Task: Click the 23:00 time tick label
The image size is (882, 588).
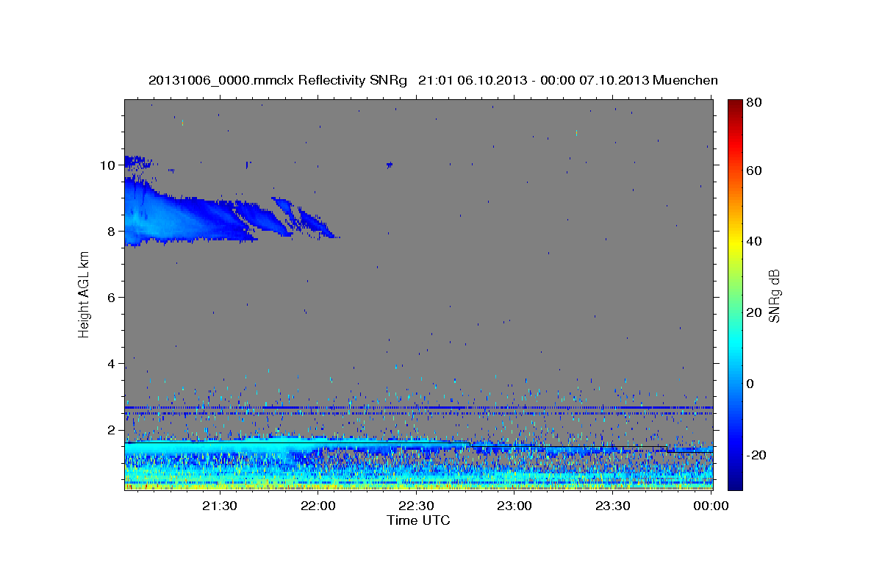Action: pos(514,506)
